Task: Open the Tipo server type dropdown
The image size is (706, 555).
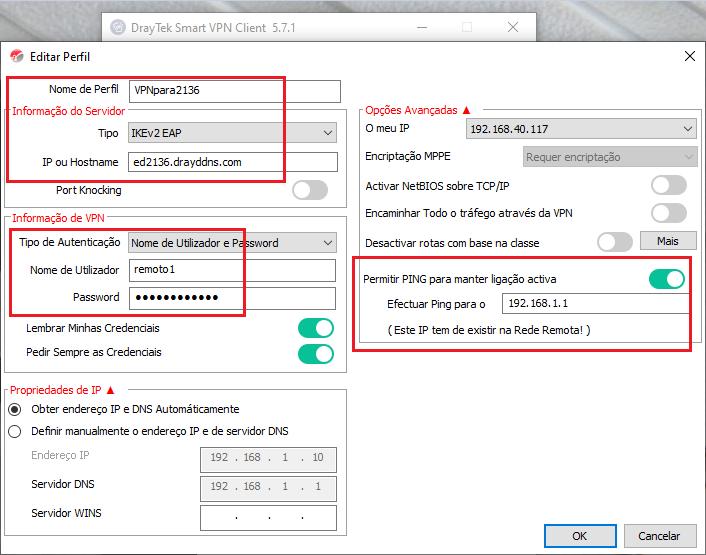Action: pyautogui.click(x=233, y=133)
